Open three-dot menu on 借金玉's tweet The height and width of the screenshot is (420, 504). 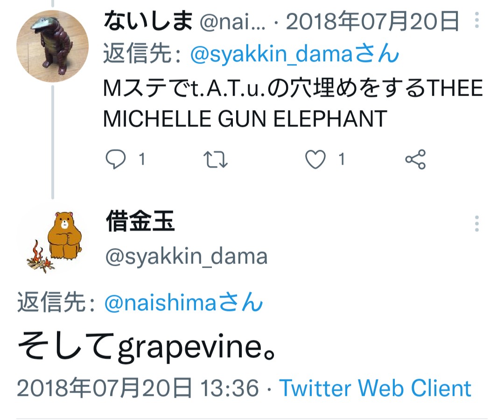476,223
